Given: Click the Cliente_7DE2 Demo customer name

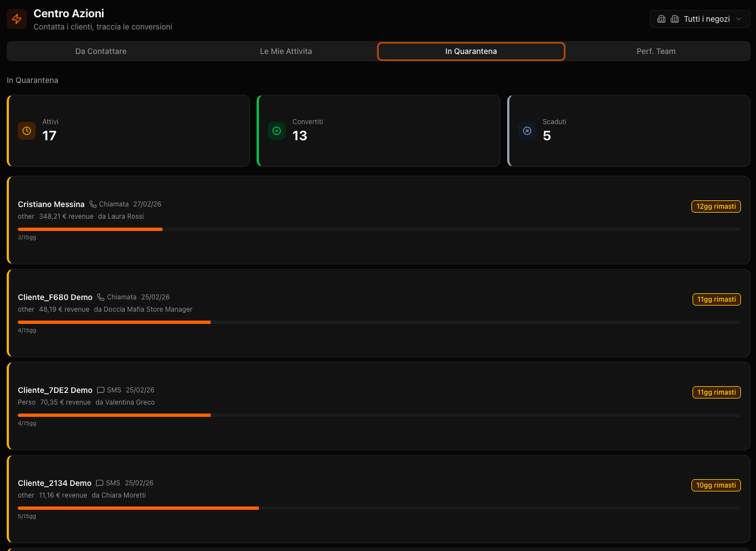Looking at the screenshot, I should click(55, 390).
